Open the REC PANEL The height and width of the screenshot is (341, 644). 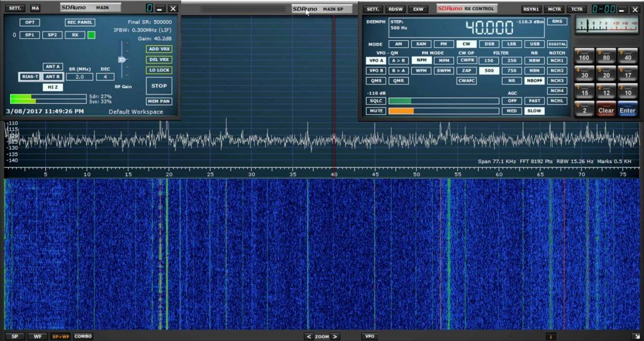click(x=80, y=22)
